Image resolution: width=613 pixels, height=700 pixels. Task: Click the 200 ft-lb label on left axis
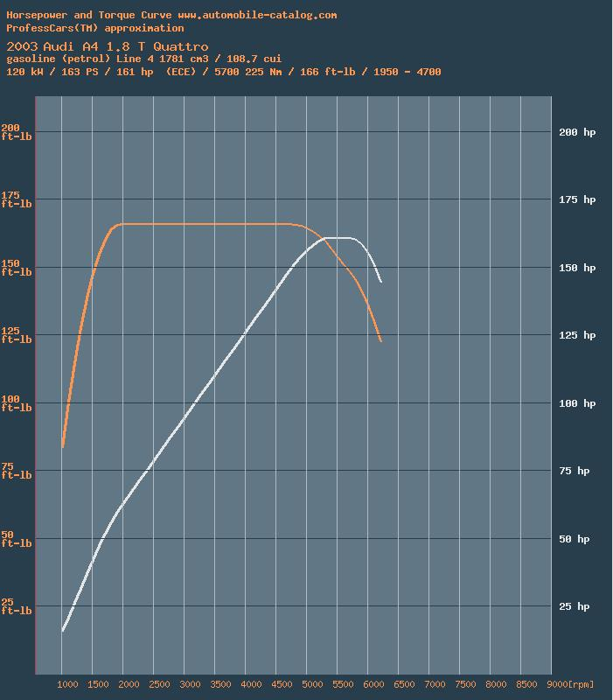(x=17, y=132)
